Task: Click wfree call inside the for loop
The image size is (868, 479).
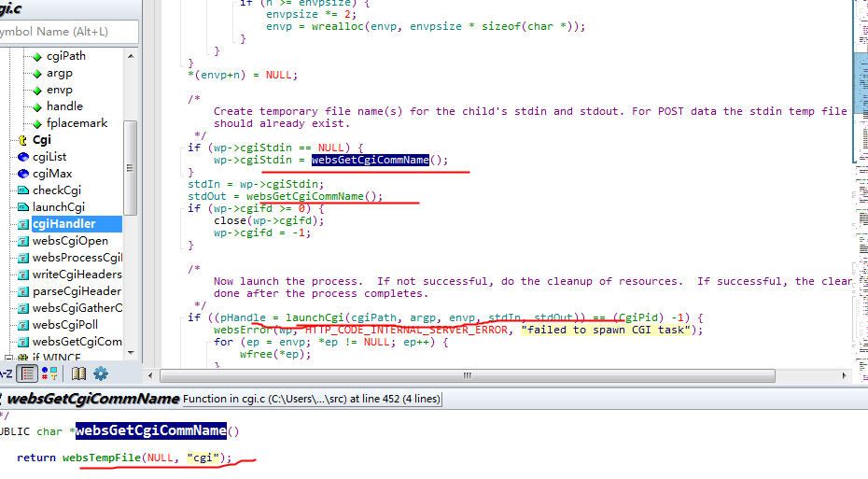Action: pyautogui.click(x=256, y=355)
